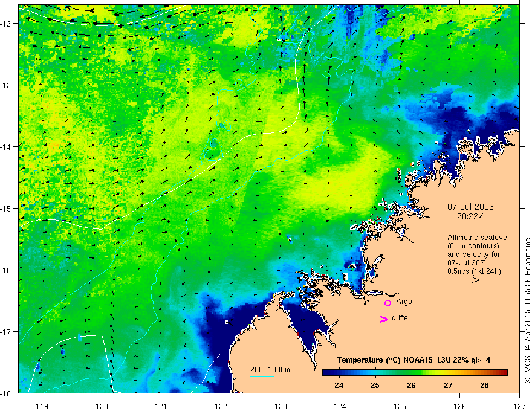Click longitude label 119 on axis

[x=42, y=406]
